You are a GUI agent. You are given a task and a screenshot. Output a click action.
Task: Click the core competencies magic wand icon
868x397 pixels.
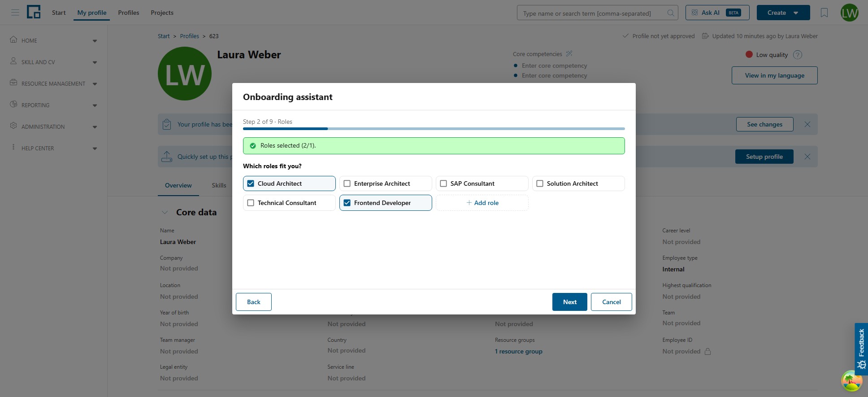[x=569, y=54]
